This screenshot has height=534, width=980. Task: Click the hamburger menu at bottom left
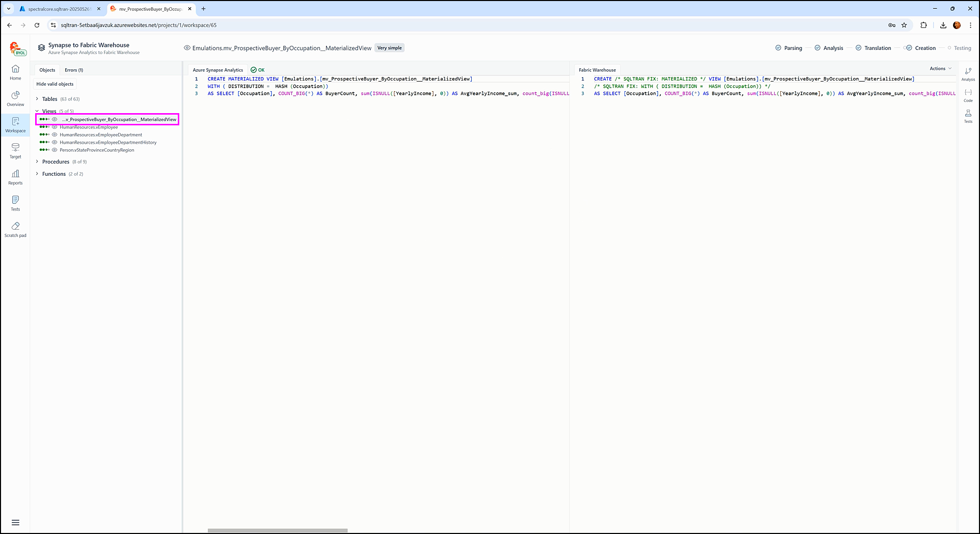pos(15,522)
